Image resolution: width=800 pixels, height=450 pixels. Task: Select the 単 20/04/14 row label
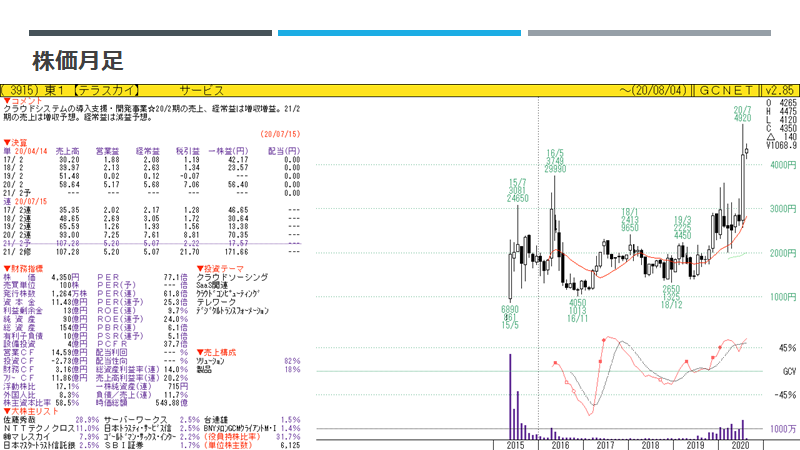[x=26, y=151]
